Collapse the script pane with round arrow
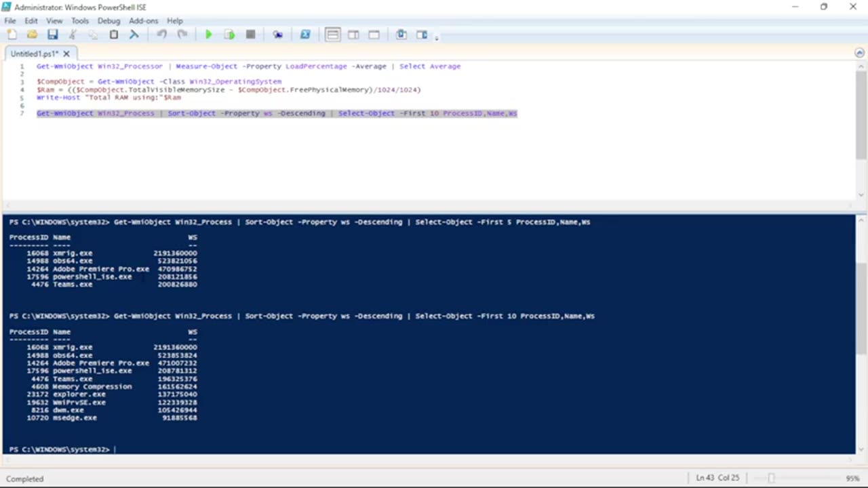The image size is (868, 488). tap(859, 53)
